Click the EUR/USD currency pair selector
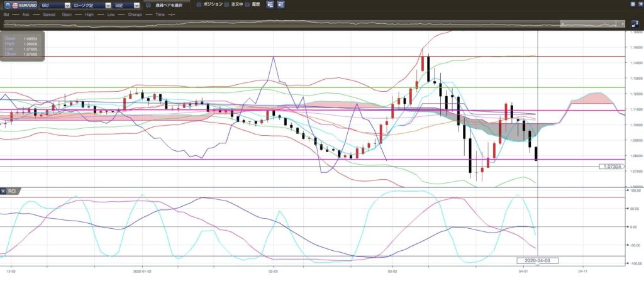Viewport: 644px width, 281px height. click(21, 5)
